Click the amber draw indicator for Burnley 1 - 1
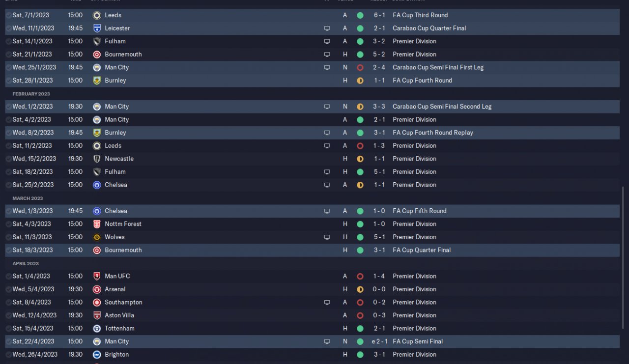The image size is (629, 364). click(360, 81)
